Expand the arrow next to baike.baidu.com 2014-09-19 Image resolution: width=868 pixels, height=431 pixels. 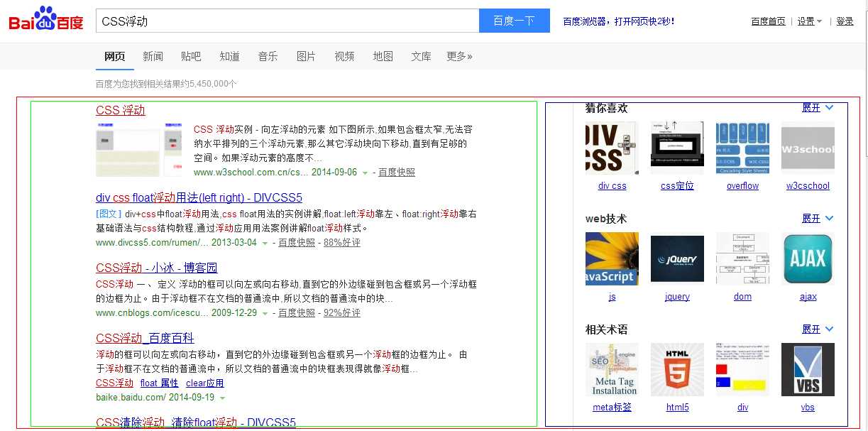tap(223, 398)
